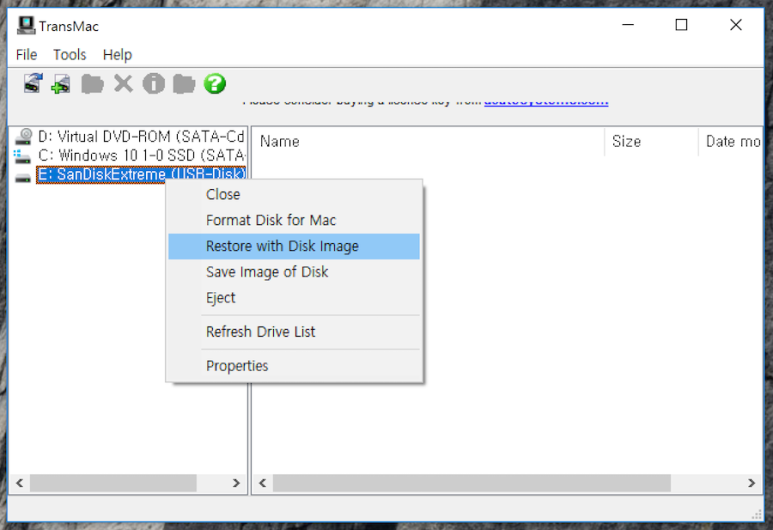
Task: Open Properties from the context menu
Action: 294,366
